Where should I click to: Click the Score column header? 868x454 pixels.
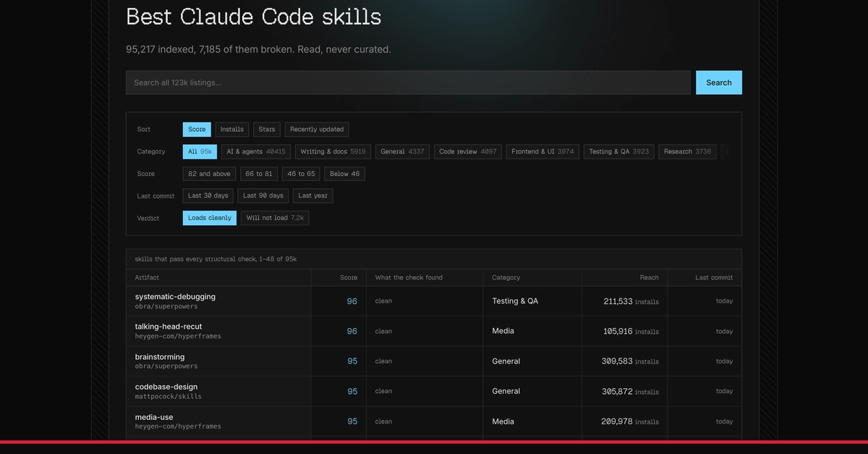tap(349, 277)
